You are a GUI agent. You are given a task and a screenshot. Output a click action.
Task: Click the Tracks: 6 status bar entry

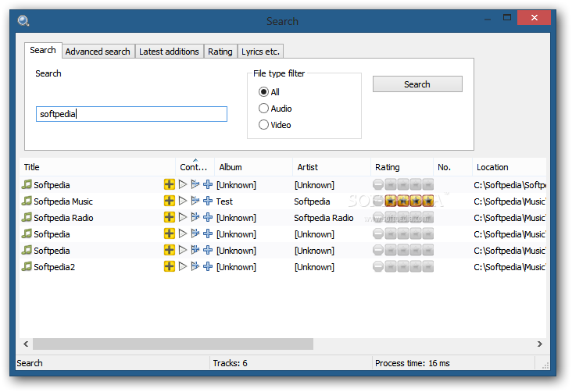231,363
